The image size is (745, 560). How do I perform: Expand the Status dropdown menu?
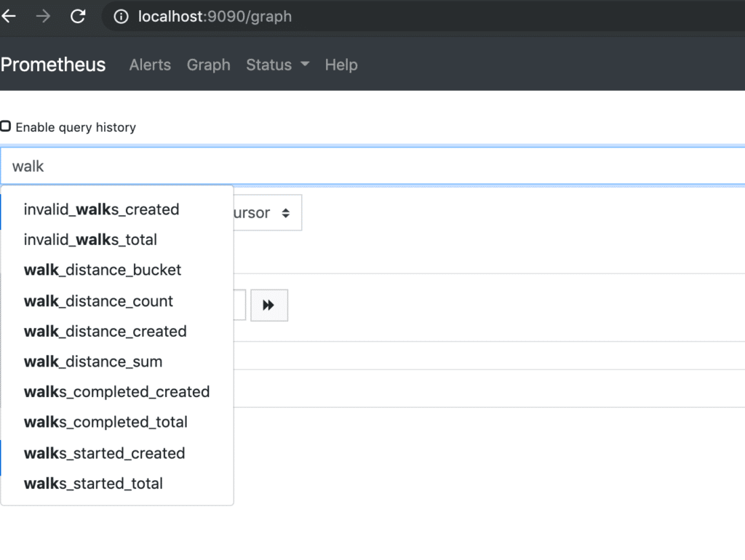tap(277, 65)
